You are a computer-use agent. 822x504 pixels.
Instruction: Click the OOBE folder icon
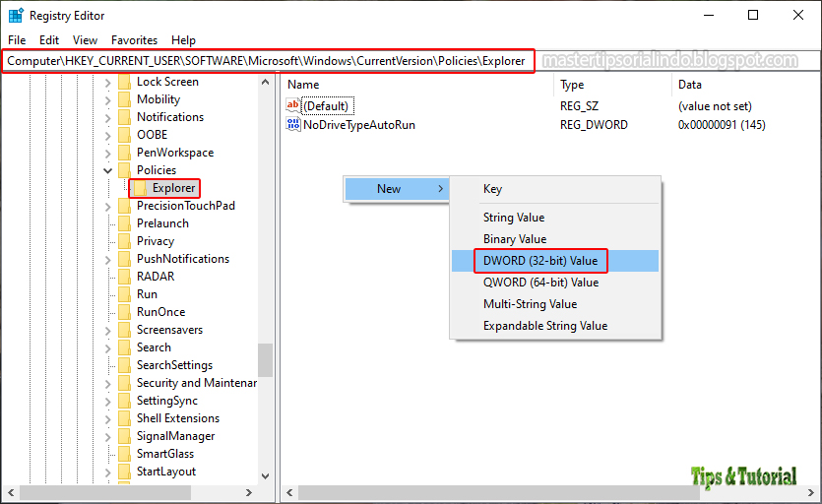(125, 135)
